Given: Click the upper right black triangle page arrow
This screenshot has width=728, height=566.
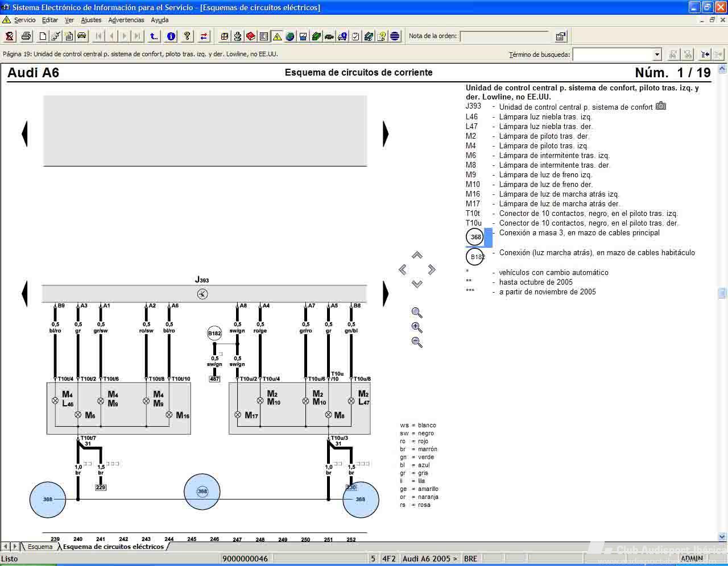Looking at the screenshot, I should coord(386,134).
